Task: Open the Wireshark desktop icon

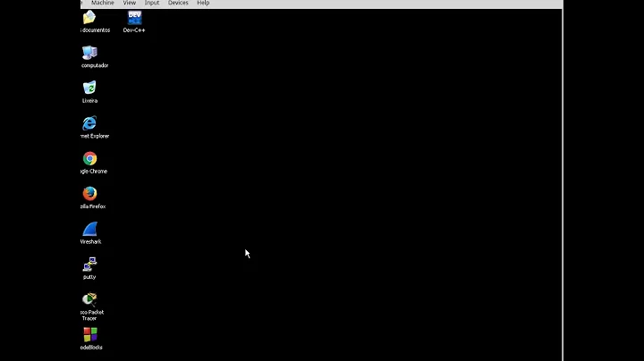Action: click(x=89, y=229)
